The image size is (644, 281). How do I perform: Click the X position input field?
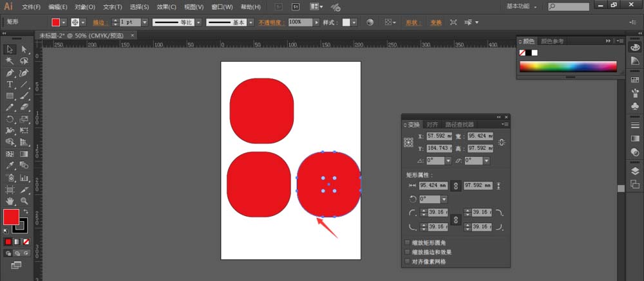[439, 136]
